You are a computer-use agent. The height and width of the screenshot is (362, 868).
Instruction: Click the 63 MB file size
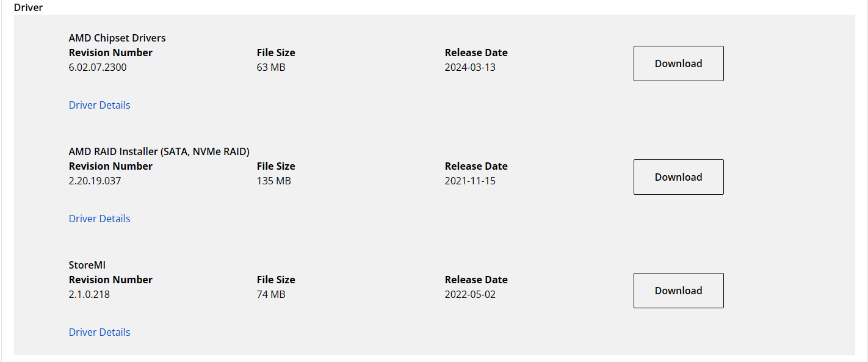[271, 67]
